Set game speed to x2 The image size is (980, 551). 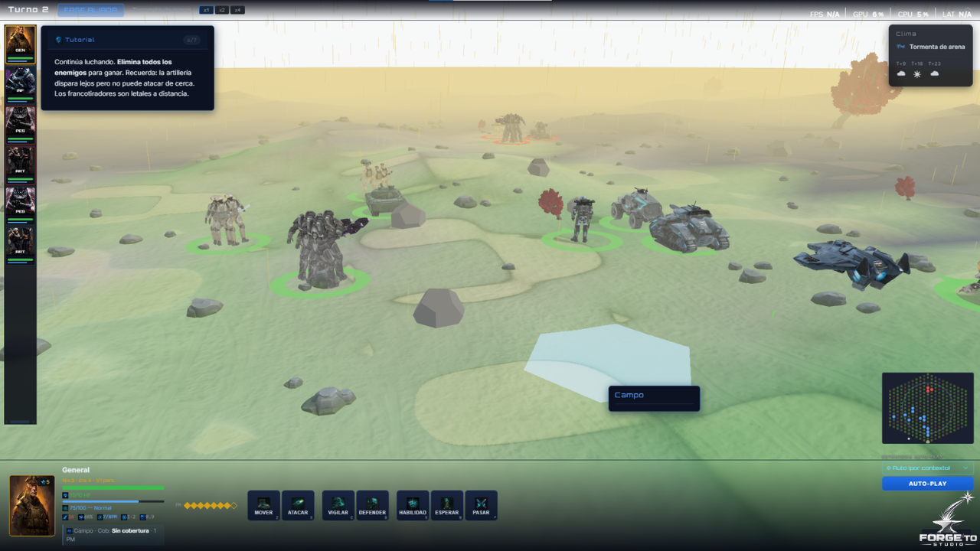point(221,10)
